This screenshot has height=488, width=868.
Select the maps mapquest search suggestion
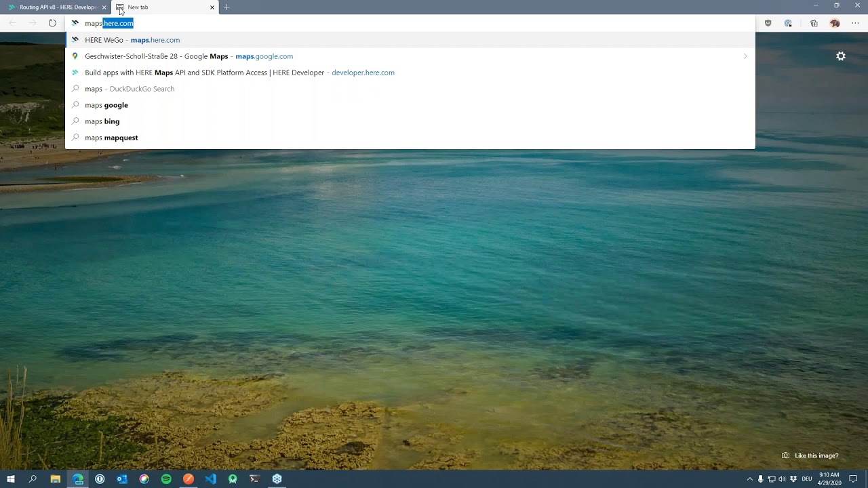pyautogui.click(x=410, y=138)
